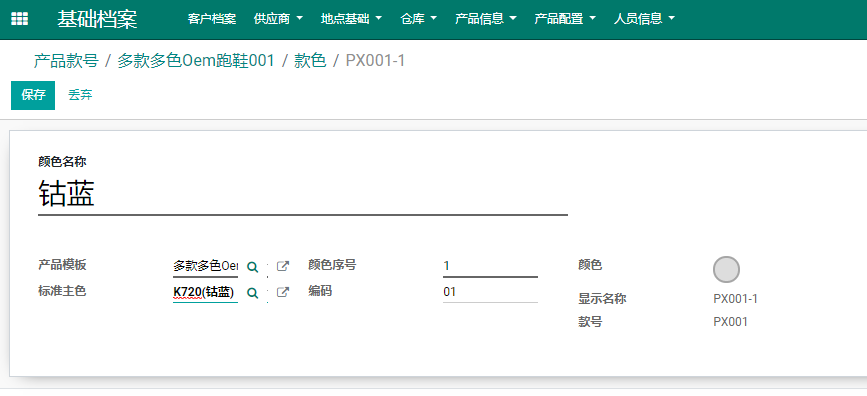Click search icon for 产品模板 field
The image size is (867, 396).
click(x=253, y=267)
